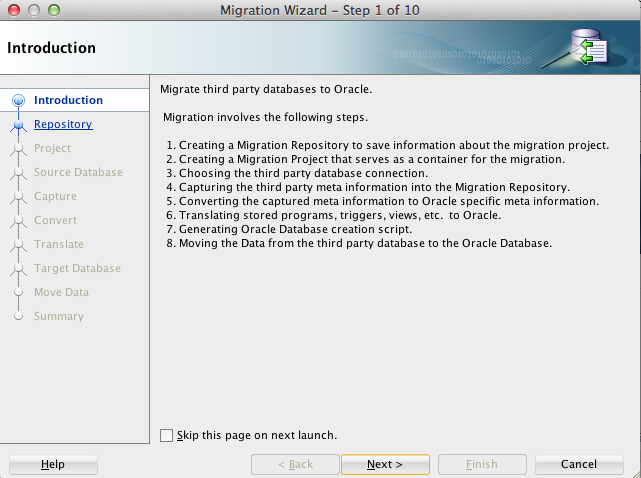Select the Introduction step

(x=68, y=100)
